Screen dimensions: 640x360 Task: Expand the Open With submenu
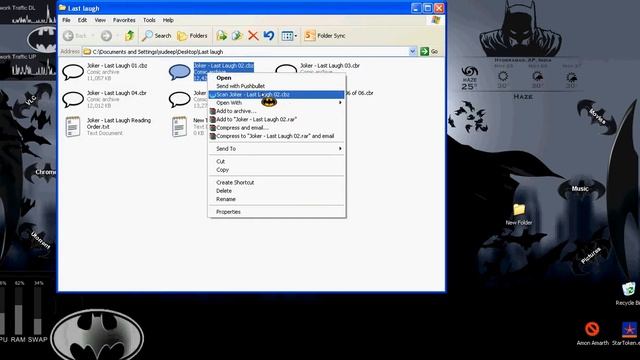(x=277, y=103)
